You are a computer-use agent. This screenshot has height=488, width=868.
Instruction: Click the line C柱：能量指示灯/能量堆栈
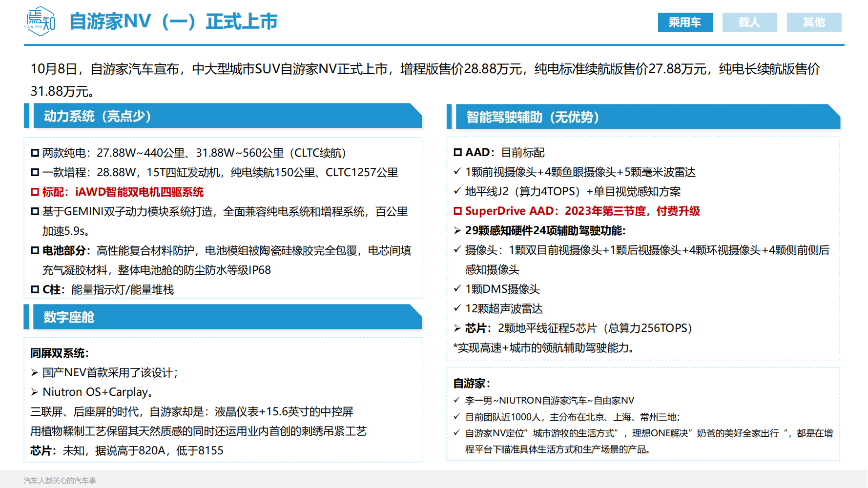pos(103,289)
